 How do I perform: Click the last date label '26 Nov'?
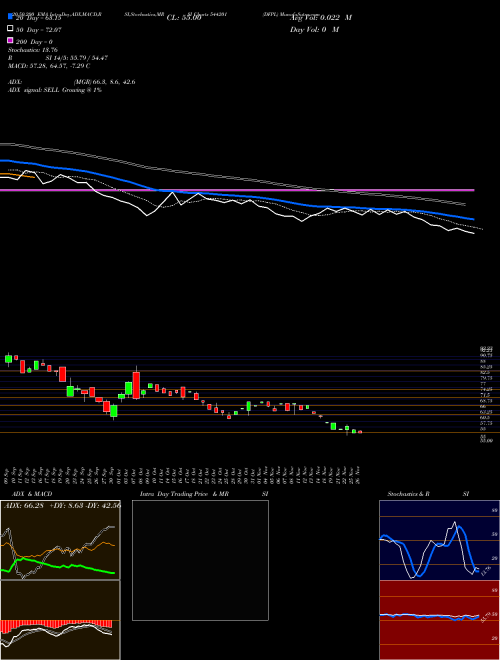pos(358,475)
